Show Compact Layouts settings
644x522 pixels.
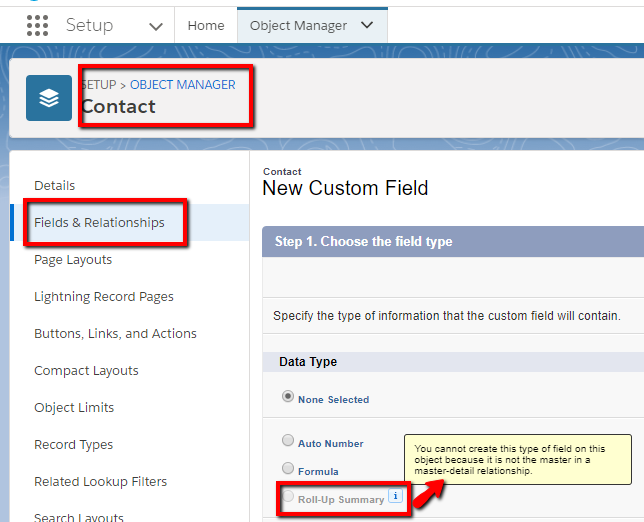click(87, 371)
